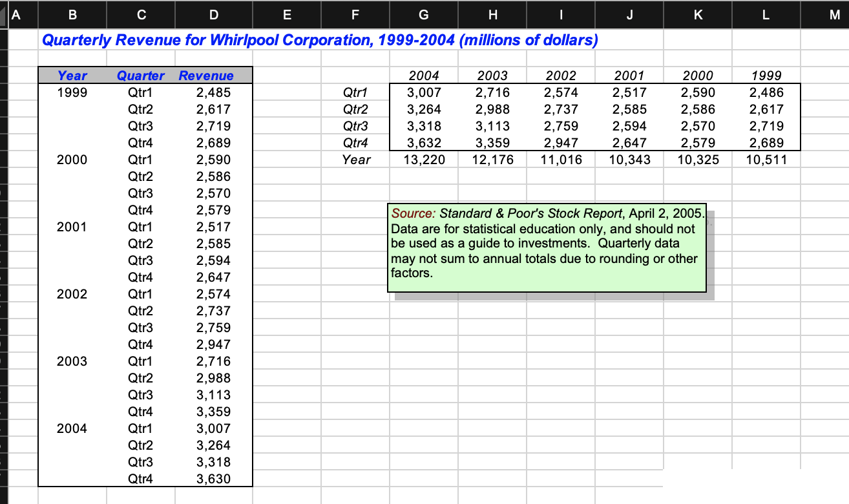Select revenue cell 2,485
This screenshot has width=849, height=504.
[214, 92]
